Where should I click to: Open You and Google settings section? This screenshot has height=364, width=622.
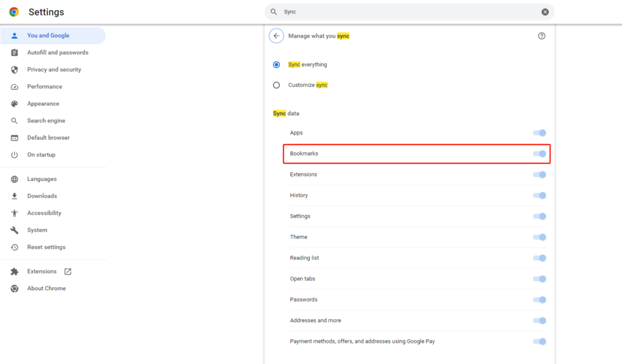coord(53,36)
